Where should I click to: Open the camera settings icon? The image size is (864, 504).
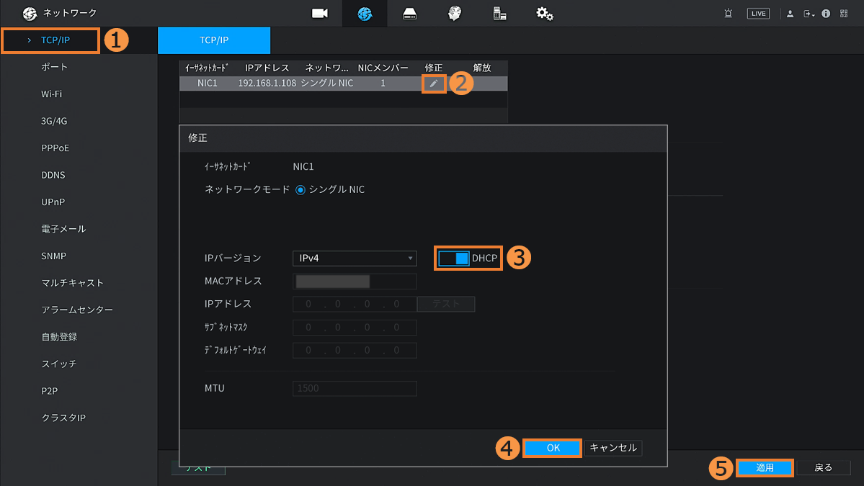(319, 14)
